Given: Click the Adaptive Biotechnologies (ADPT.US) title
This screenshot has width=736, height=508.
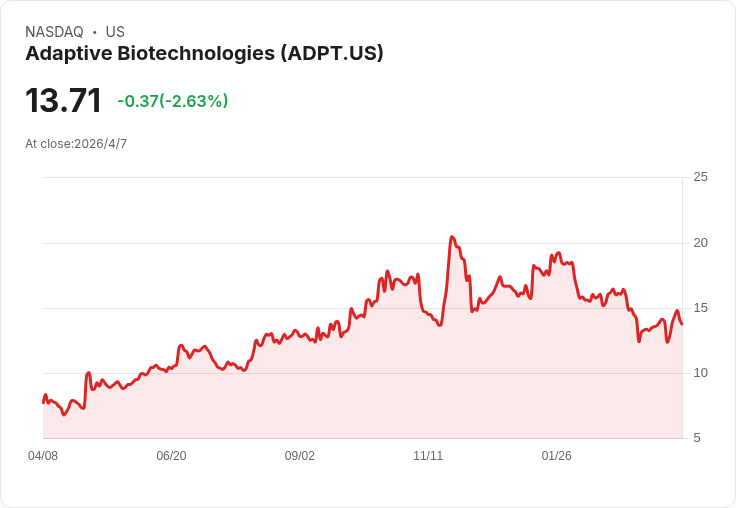Looking at the screenshot, I should click(204, 53).
